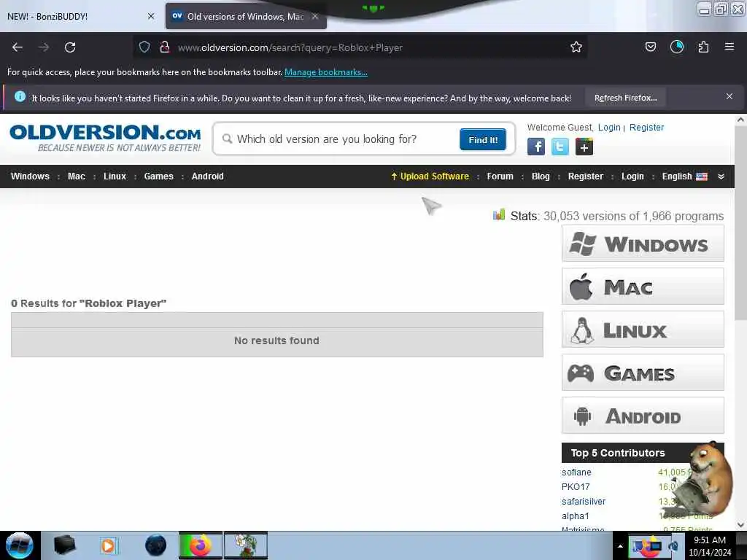The width and height of the screenshot is (747, 560).
Task: Open Windows in the navigation bar
Action: tap(30, 176)
